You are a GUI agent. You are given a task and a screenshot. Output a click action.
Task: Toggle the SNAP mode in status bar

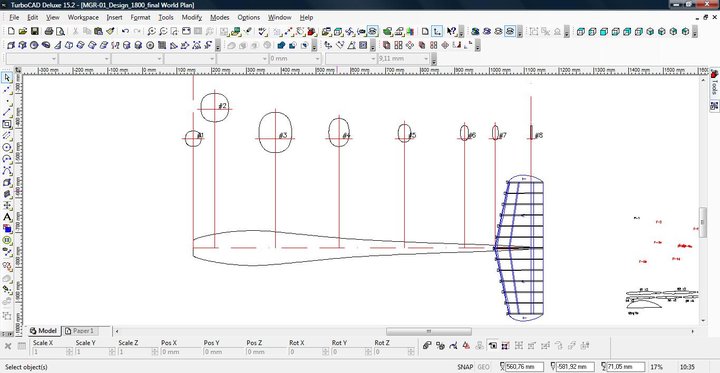(465, 367)
